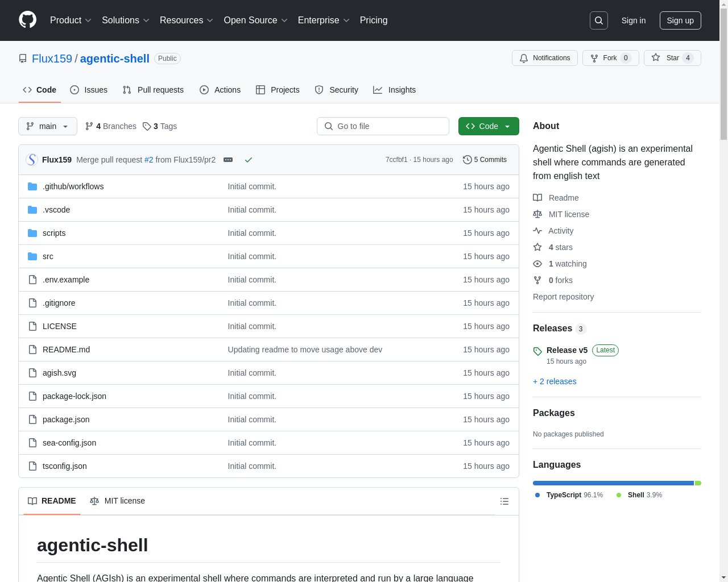The image size is (728, 582).
Task: Expand the Enterprise menu
Action: click(324, 20)
